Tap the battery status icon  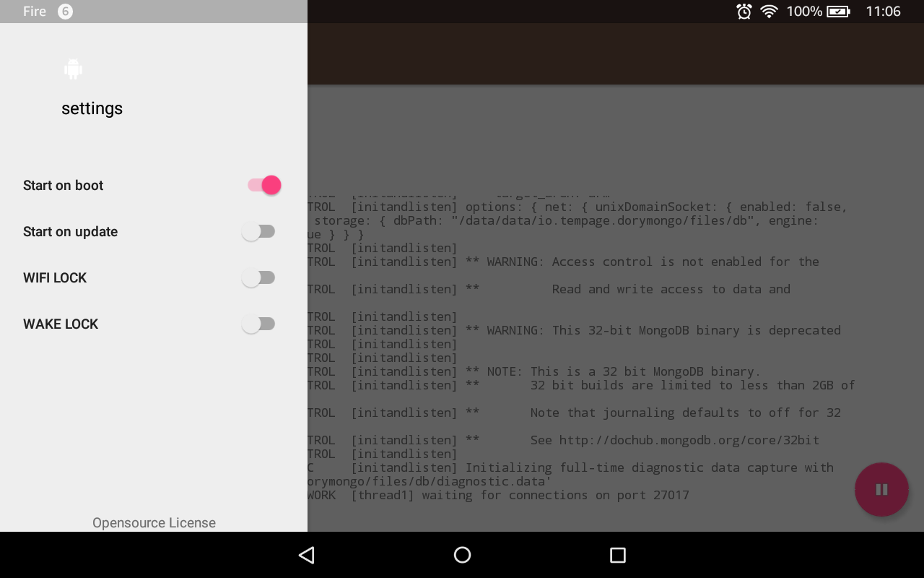[838, 12]
